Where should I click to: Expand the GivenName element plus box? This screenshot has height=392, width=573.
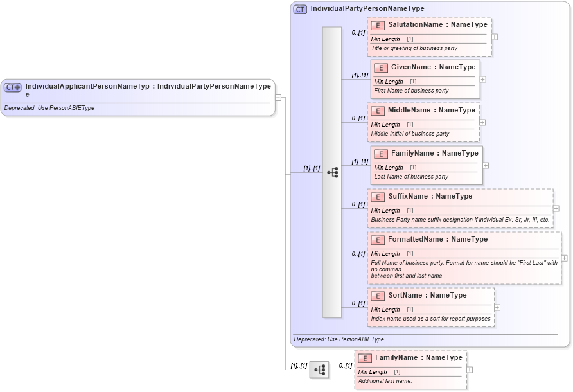click(x=482, y=80)
